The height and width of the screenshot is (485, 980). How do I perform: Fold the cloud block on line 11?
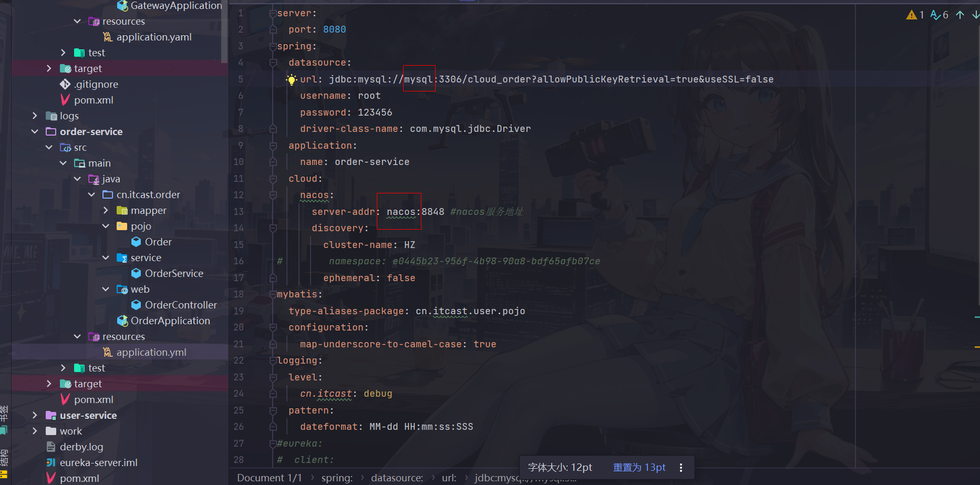[x=273, y=179]
